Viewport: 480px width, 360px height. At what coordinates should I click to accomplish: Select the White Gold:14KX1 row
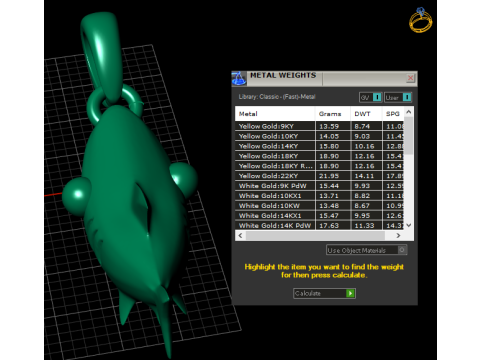click(319, 216)
